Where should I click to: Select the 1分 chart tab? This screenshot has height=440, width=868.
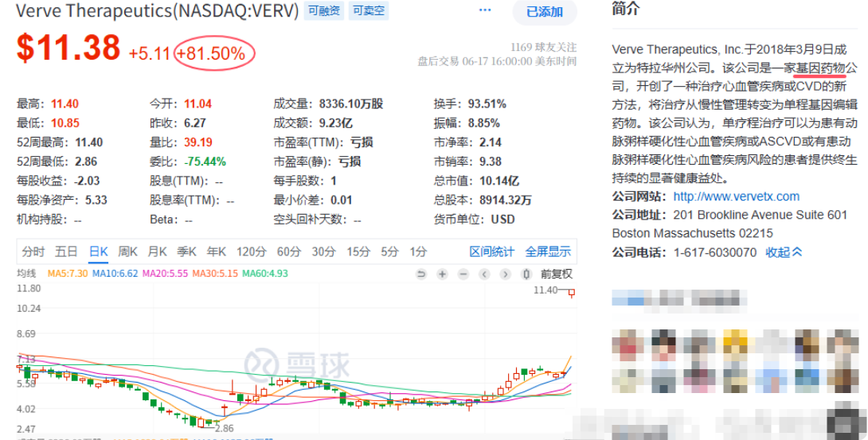click(419, 252)
